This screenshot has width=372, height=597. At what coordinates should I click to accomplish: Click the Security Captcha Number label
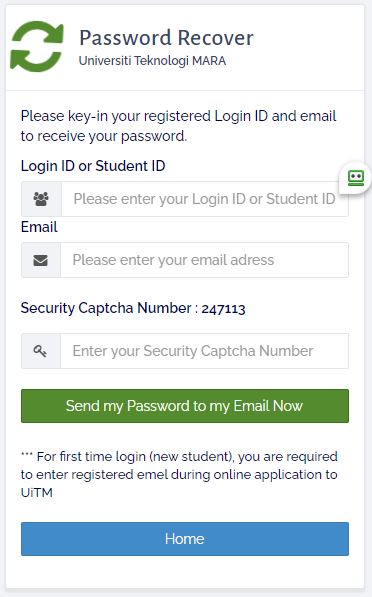pos(106,308)
